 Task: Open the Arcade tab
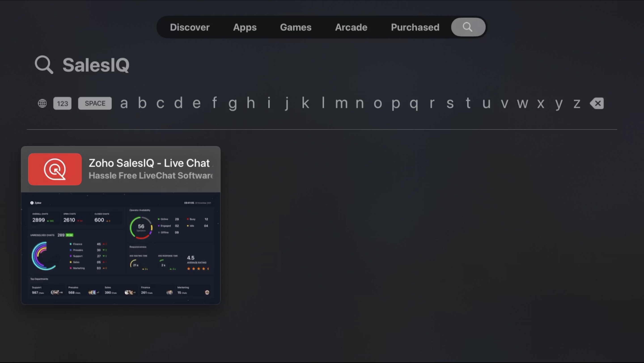(351, 27)
